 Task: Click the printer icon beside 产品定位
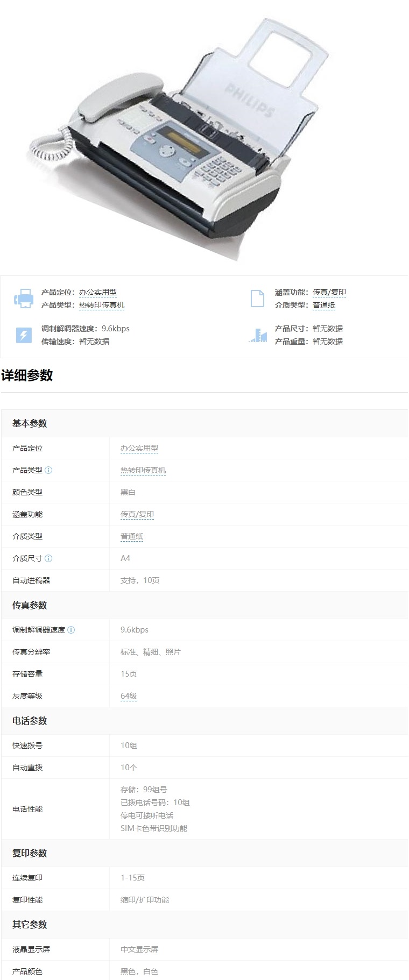point(23,299)
